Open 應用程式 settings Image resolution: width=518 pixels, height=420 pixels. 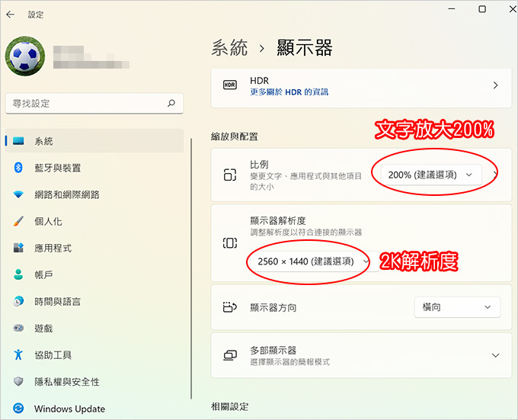[x=94, y=248]
